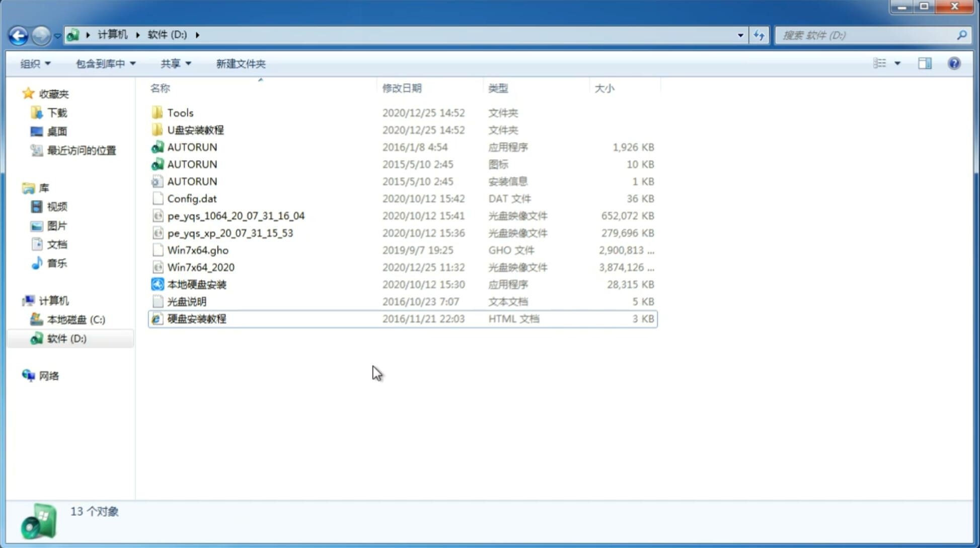Viewport: 980px width, 548px height.
Task: Expand the 包含到库中 dropdown menu
Action: click(105, 63)
